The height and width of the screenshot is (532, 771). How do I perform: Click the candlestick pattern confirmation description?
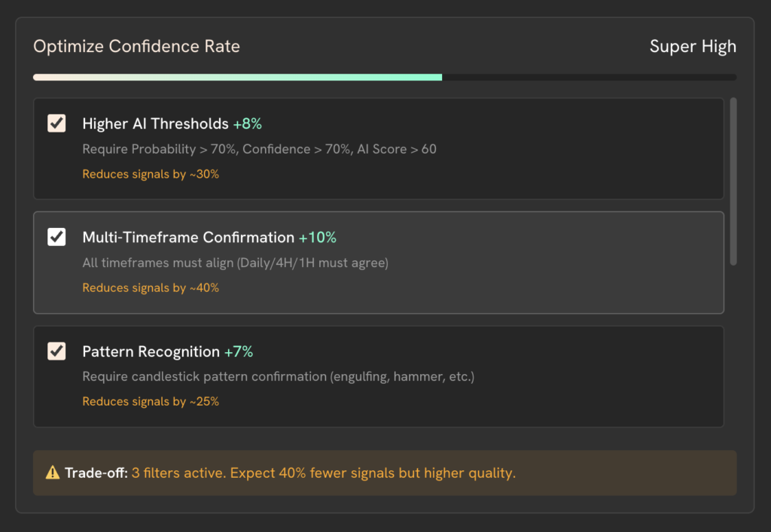279,376
